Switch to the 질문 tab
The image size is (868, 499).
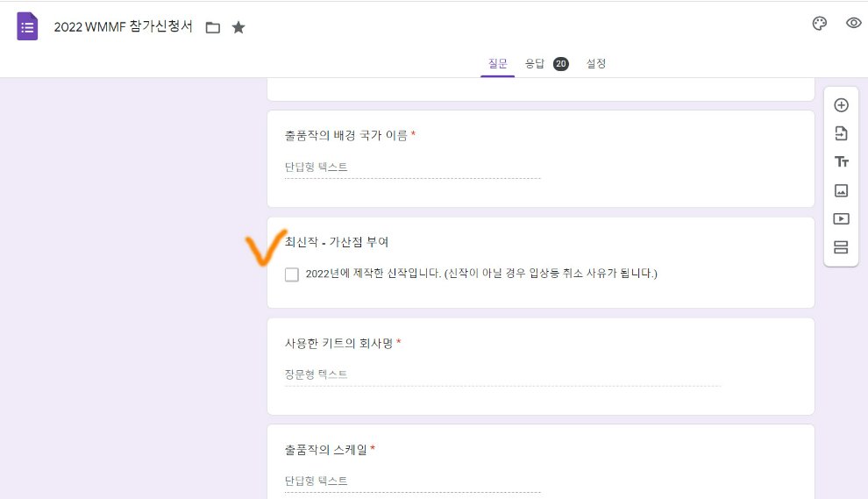tap(497, 63)
